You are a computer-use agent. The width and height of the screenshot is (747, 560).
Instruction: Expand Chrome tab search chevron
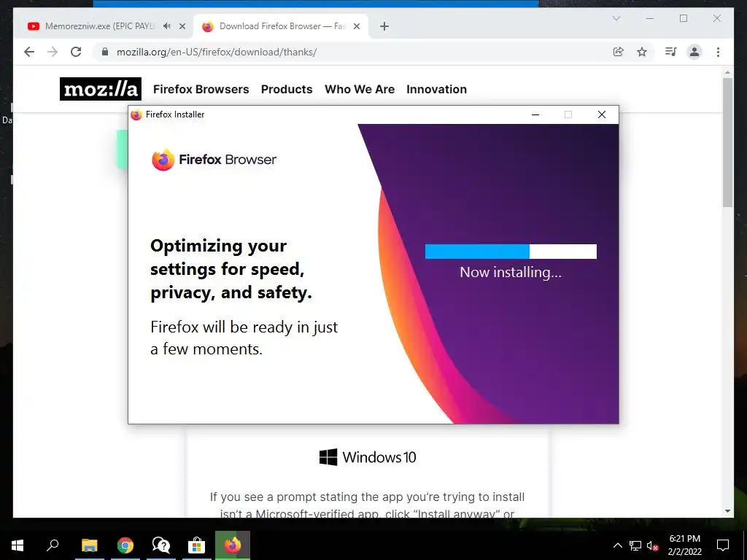(616, 18)
